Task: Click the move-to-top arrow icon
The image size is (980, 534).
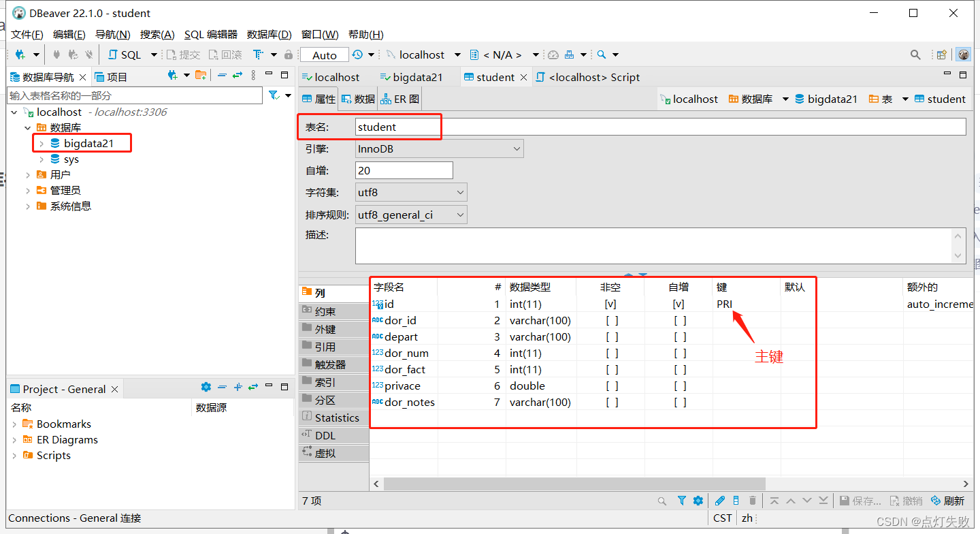Action: [x=774, y=501]
